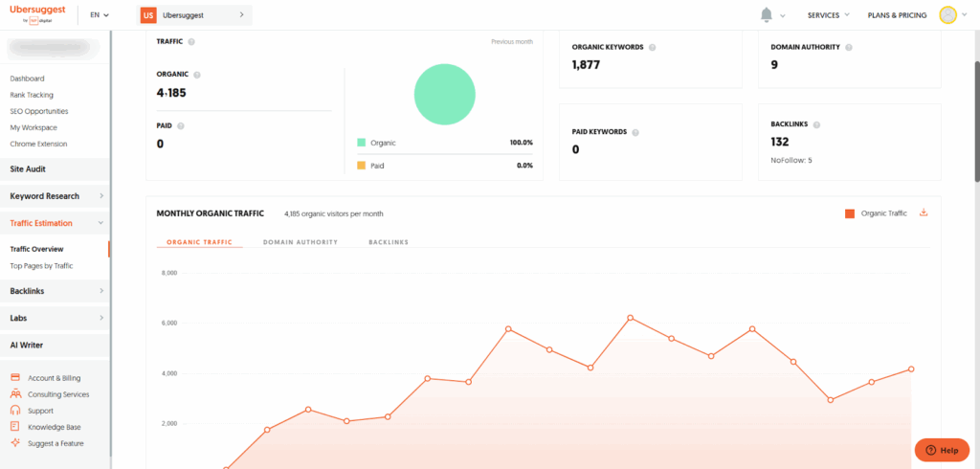This screenshot has height=469, width=980.
Task: Open the user profile avatar
Action: [x=947, y=14]
